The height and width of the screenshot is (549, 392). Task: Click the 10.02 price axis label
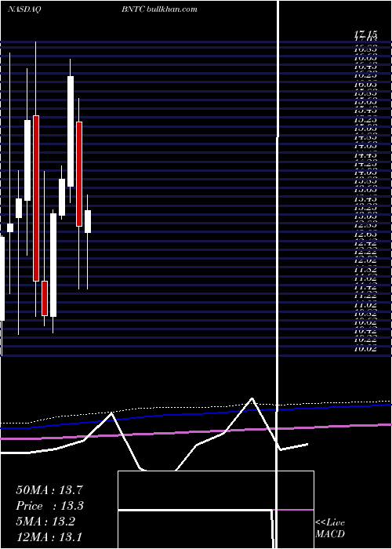366,348
